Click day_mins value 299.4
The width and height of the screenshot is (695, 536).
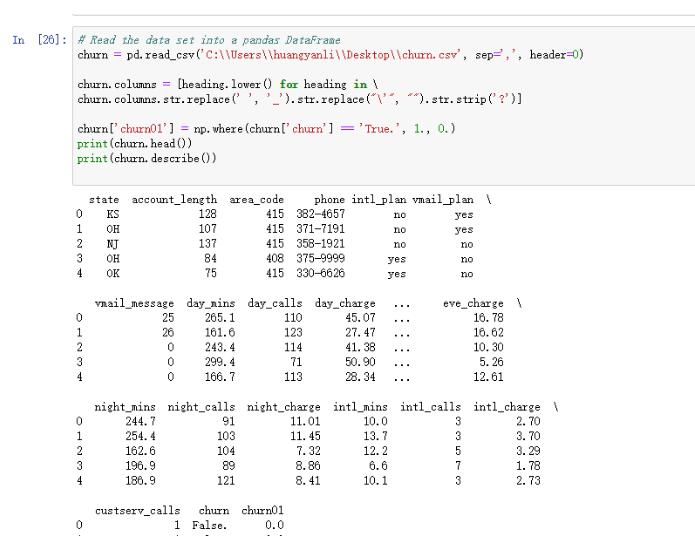[220, 362]
